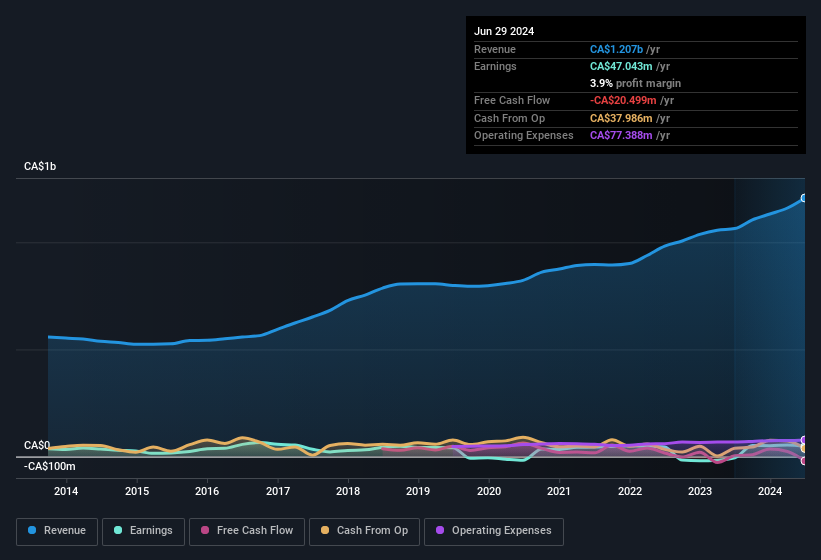Toggle the Operating Expenses legend series
The height and width of the screenshot is (560, 821).
(494, 531)
